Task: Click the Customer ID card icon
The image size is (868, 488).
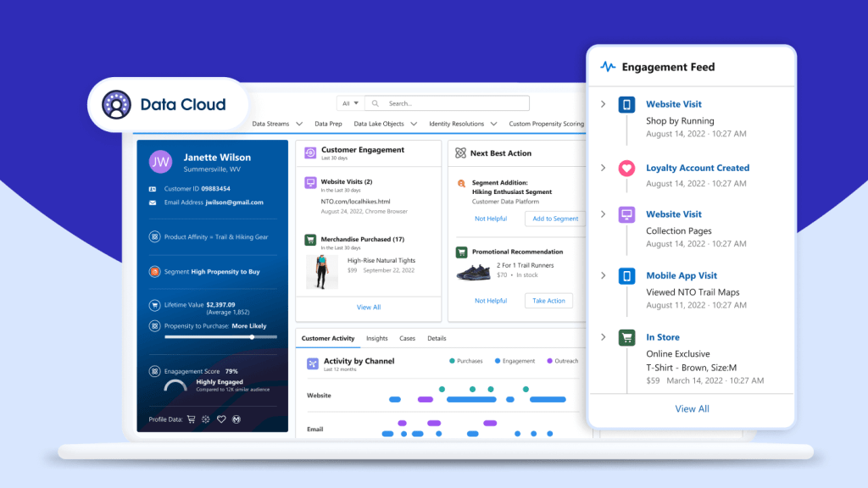Action: [x=153, y=189]
